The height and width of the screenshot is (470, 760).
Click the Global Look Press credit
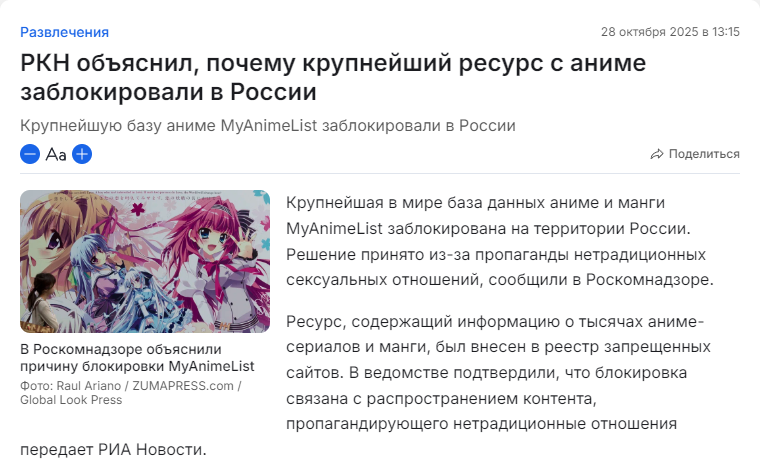tap(71, 400)
